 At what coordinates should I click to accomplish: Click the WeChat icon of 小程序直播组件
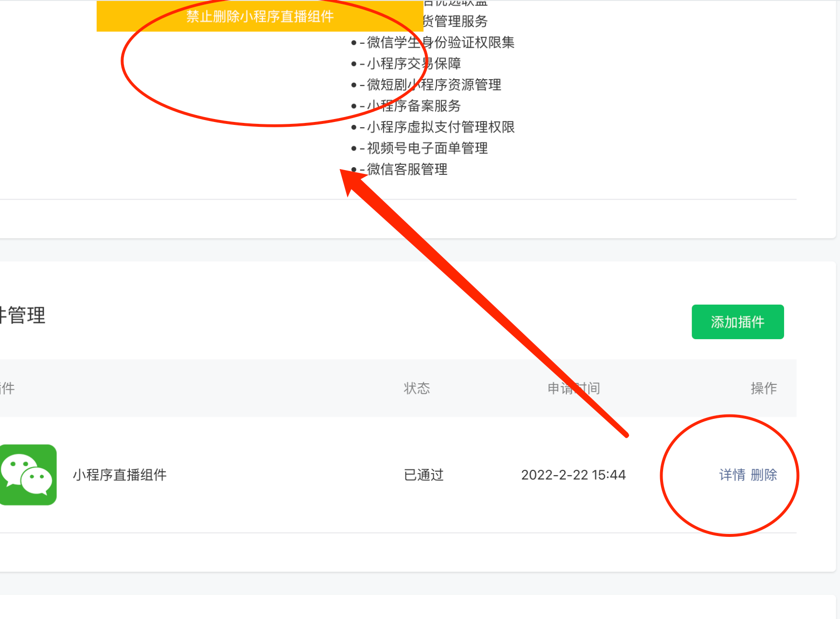click(28, 475)
